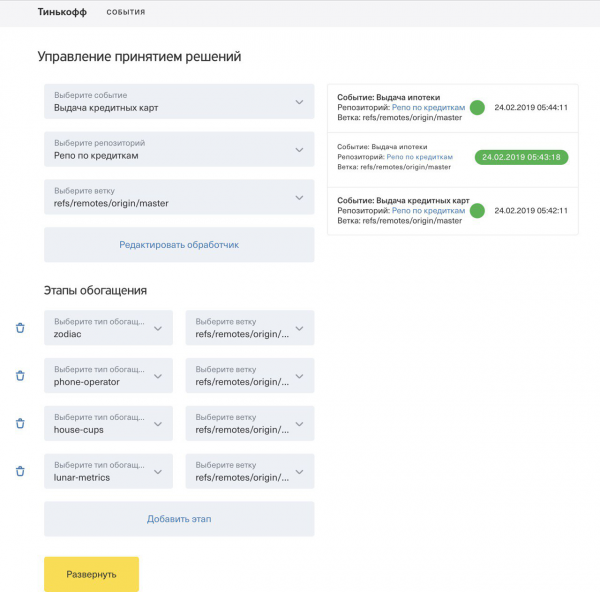Expand the Выберите репозиторий dropdown
Viewport: 600px width, 592px height.
178,150
